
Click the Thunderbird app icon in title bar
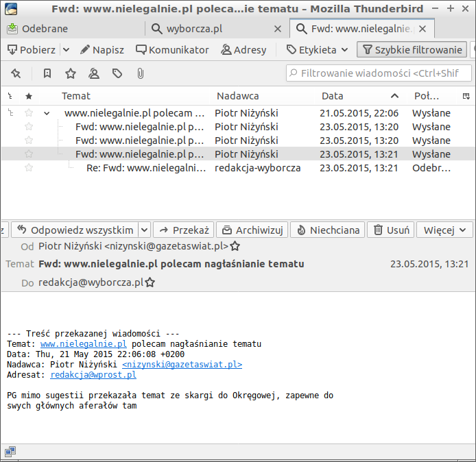click(x=11, y=8)
